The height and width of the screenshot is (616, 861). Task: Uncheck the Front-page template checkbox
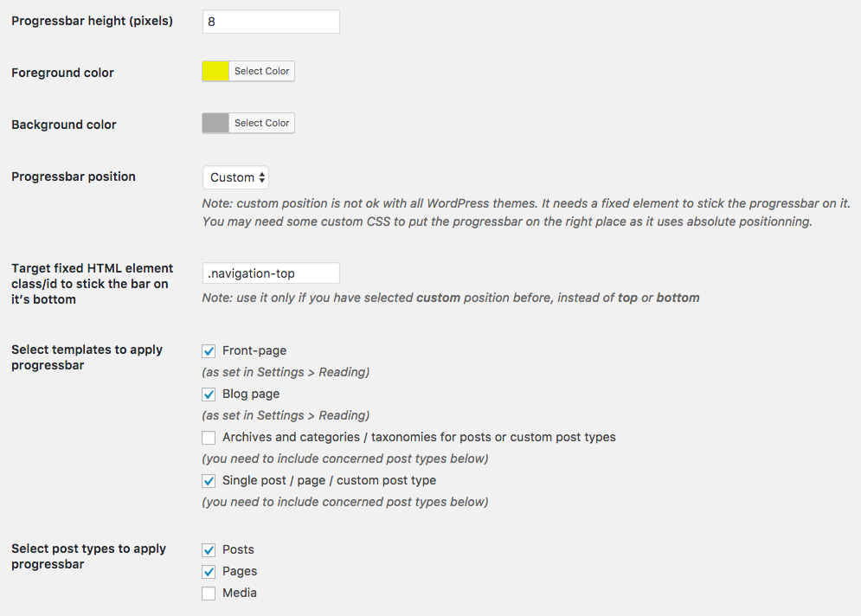pos(209,351)
